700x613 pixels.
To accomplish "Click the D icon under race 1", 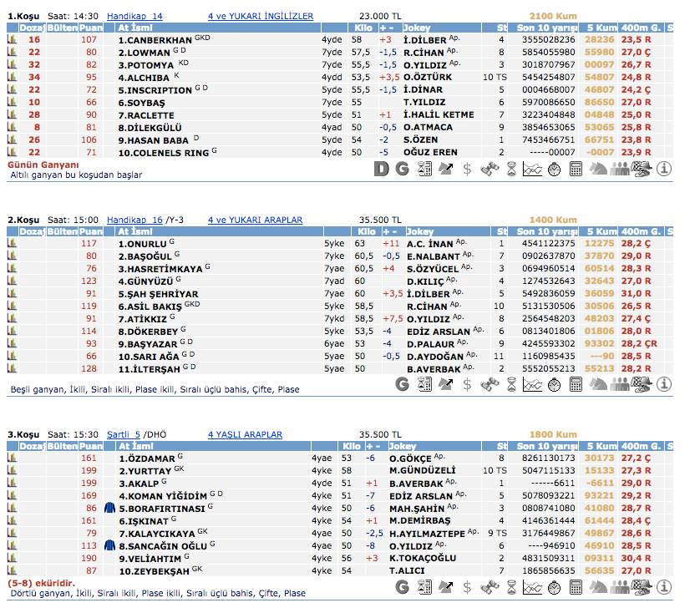I will tap(381, 169).
